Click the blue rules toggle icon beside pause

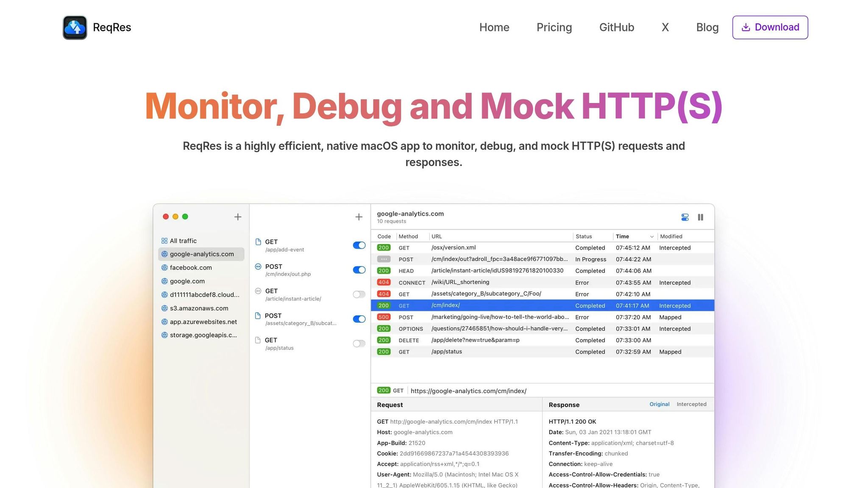click(685, 217)
